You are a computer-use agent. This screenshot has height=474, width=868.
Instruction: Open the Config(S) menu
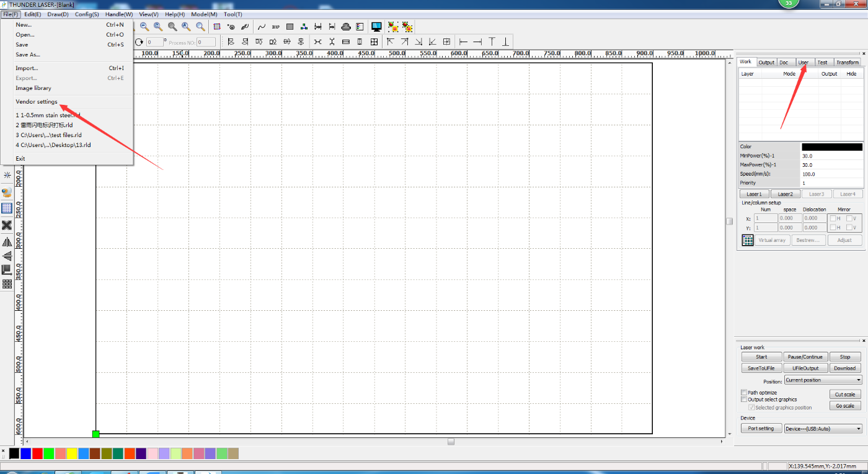tap(87, 14)
